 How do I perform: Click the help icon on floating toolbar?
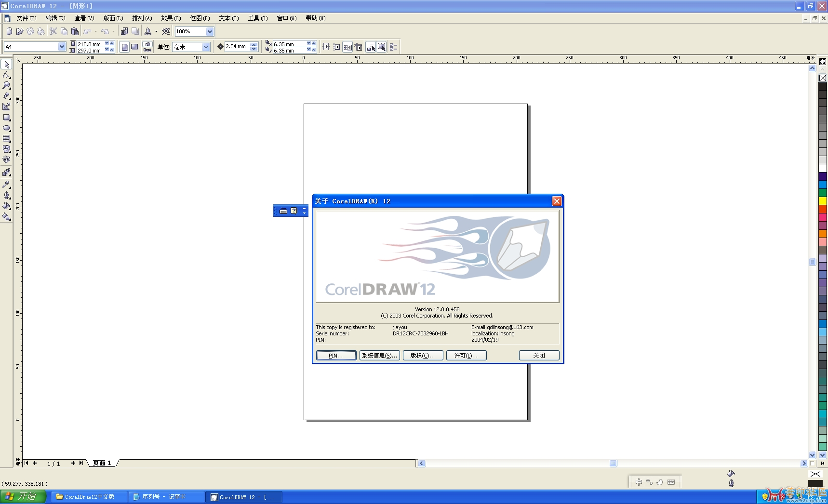(294, 211)
